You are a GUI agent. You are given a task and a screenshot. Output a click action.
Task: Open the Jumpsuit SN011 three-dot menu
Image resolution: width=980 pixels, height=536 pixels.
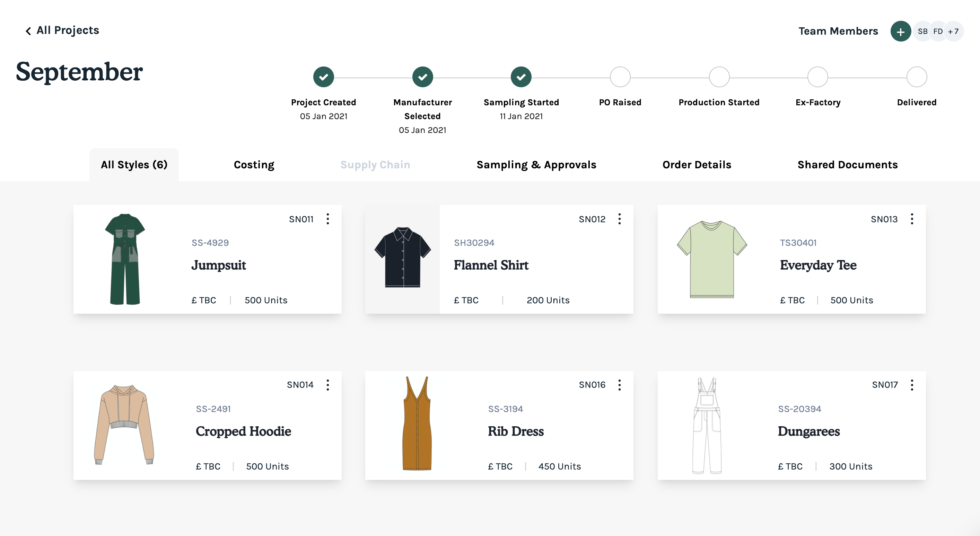[327, 219]
